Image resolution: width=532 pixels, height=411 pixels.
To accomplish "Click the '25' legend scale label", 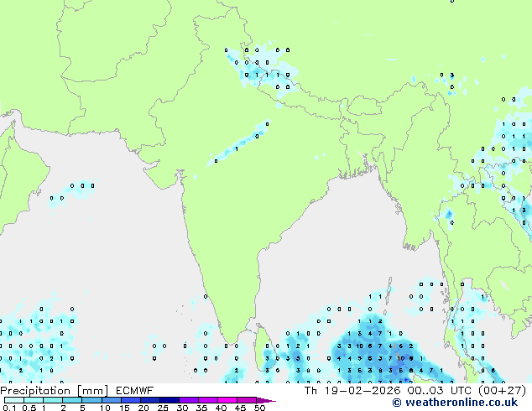I will [x=163, y=408].
